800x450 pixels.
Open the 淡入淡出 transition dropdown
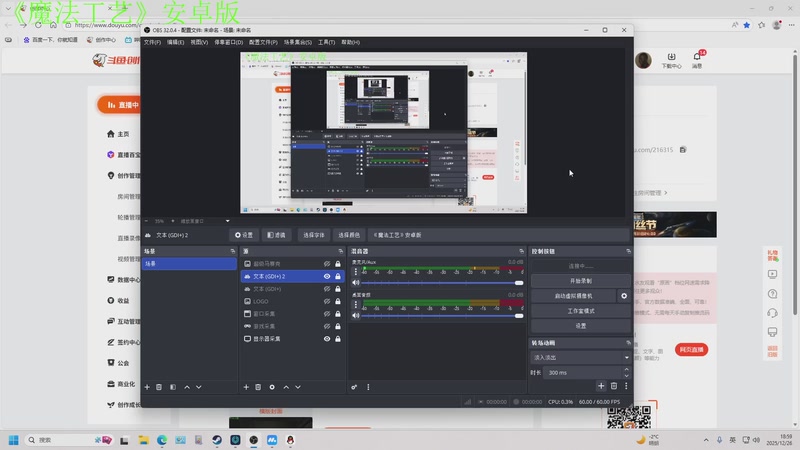click(581, 358)
